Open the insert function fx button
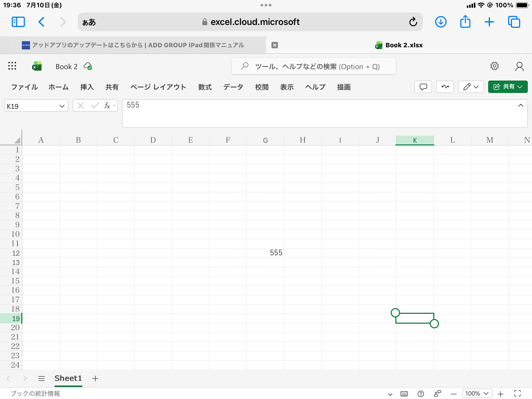Viewport: 532px width, 399px height. click(x=107, y=105)
